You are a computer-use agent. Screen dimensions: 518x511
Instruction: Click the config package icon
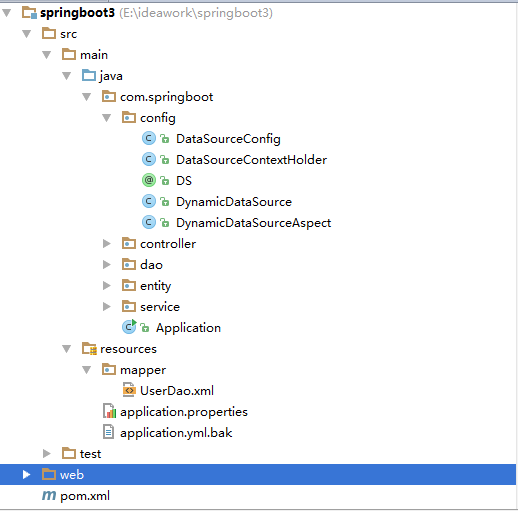coord(129,117)
